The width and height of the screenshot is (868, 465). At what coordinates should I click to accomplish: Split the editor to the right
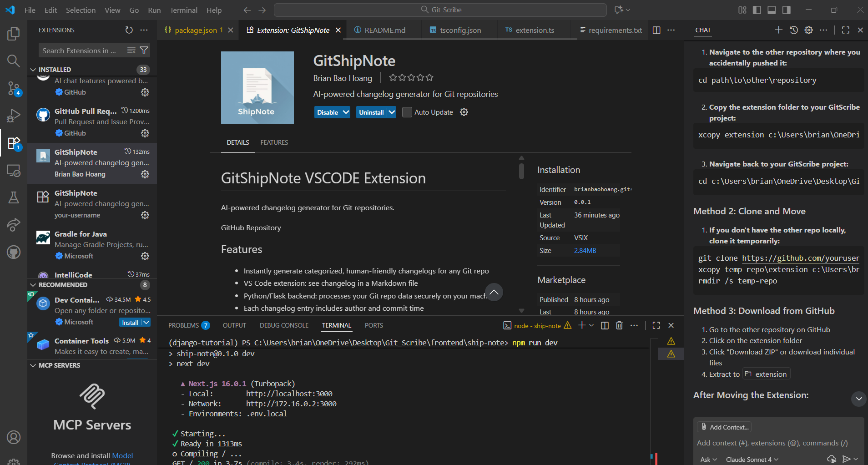pyautogui.click(x=656, y=30)
